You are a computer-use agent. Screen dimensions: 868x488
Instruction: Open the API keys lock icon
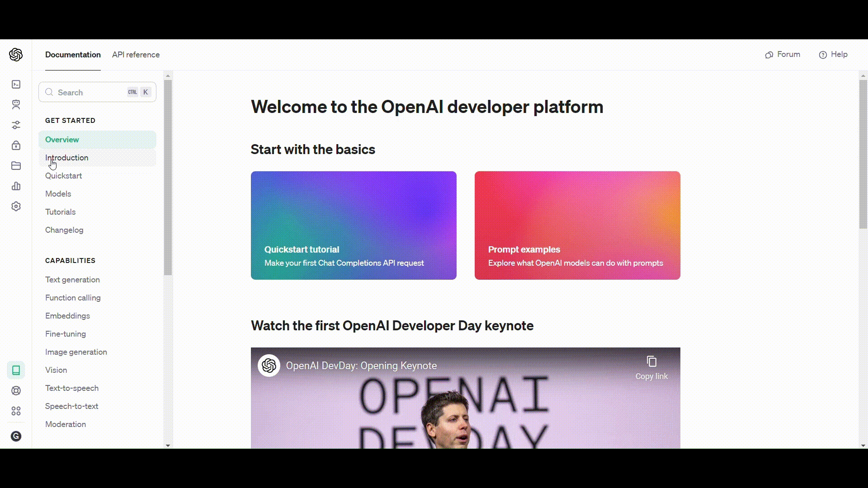coord(16,145)
